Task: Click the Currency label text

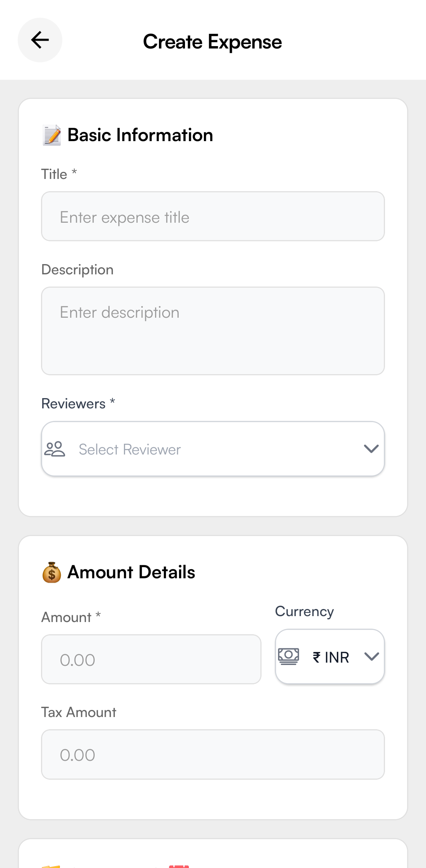Action: point(304,611)
